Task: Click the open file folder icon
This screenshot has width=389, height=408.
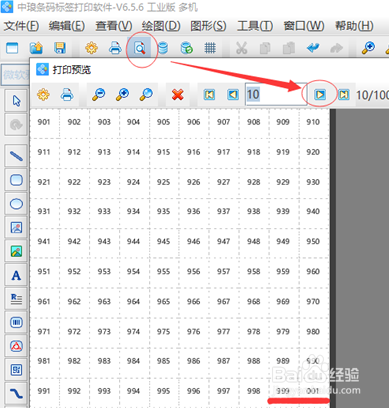Action: (36, 48)
